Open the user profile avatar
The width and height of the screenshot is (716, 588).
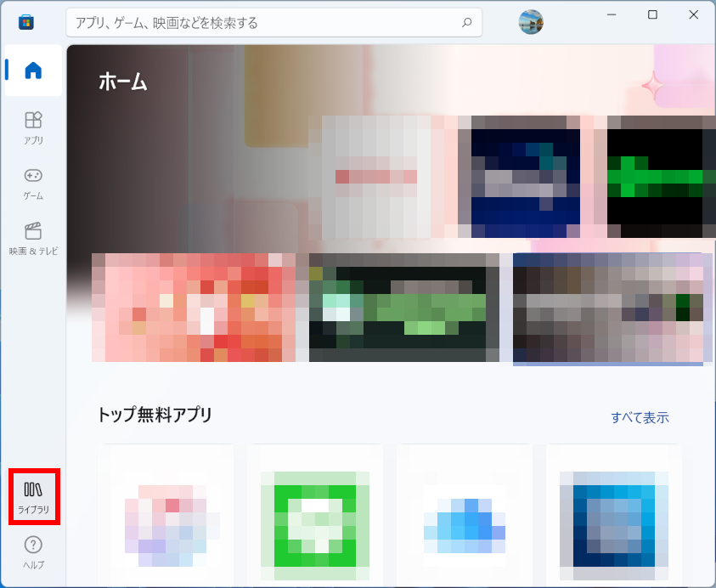(x=531, y=22)
